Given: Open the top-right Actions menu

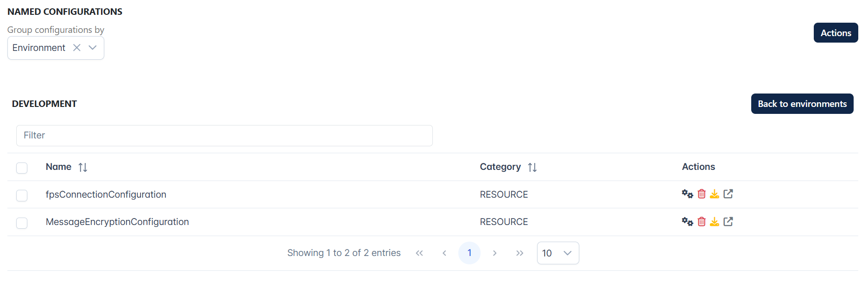Looking at the screenshot, I should 836,33.
